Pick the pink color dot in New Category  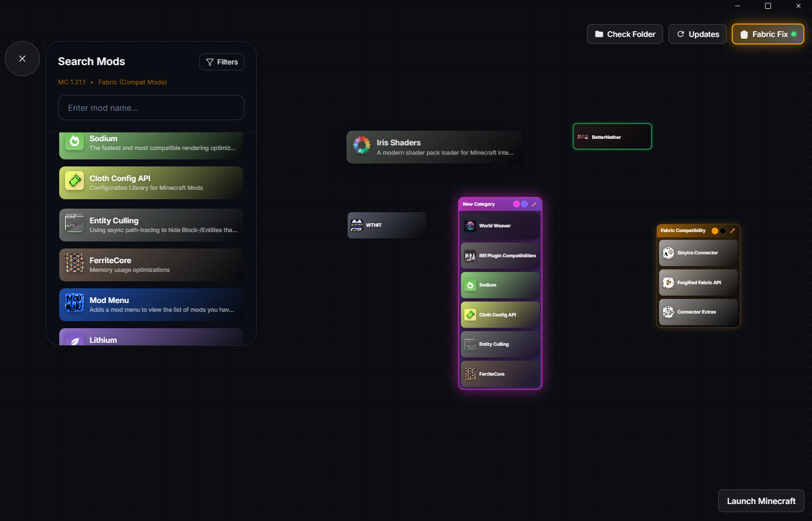point(517,205)
